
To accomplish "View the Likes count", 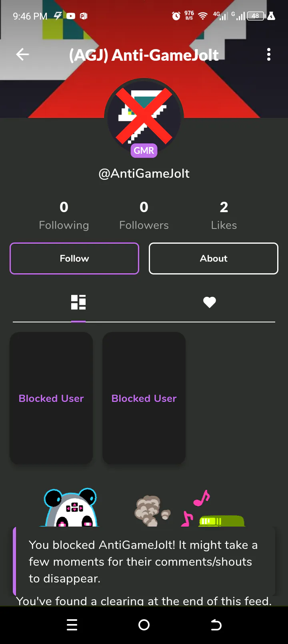I will point(224,216).
